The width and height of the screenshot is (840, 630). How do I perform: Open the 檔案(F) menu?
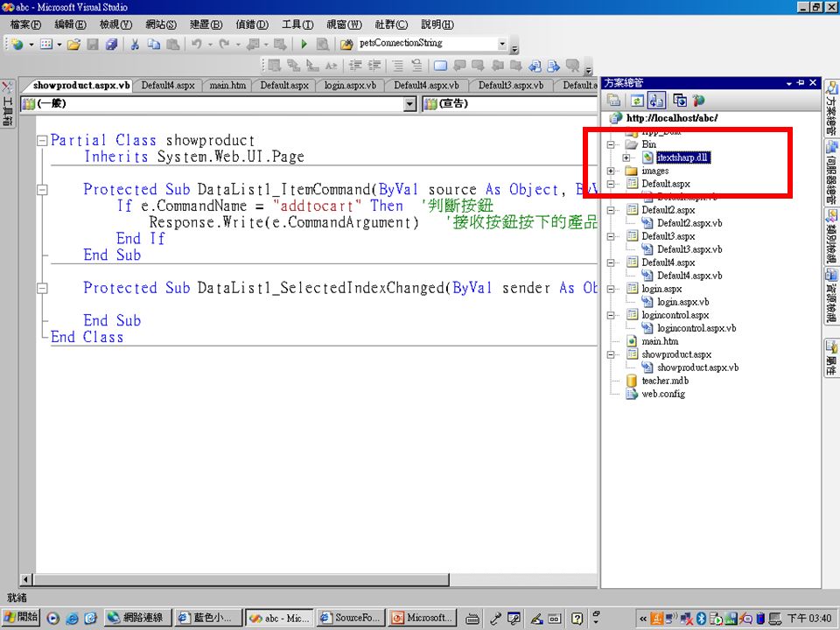pyautogui.click(x=25, y=24)
